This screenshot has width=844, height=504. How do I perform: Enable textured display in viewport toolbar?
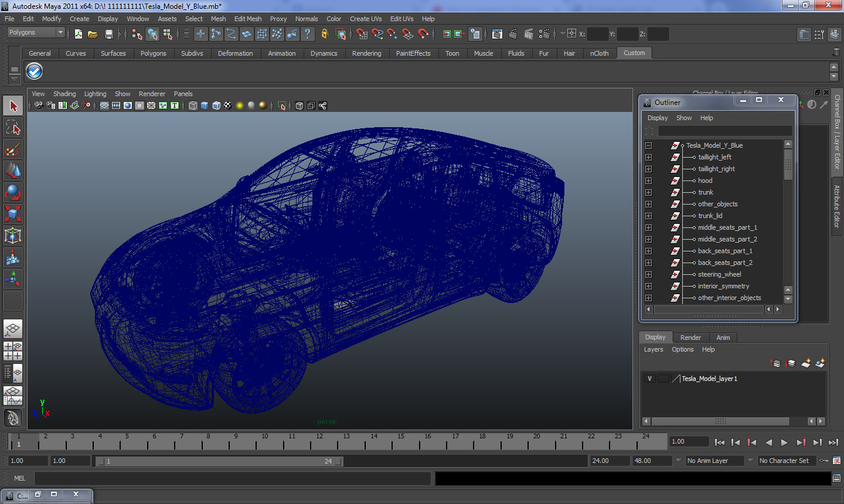[x=227, y=105]
